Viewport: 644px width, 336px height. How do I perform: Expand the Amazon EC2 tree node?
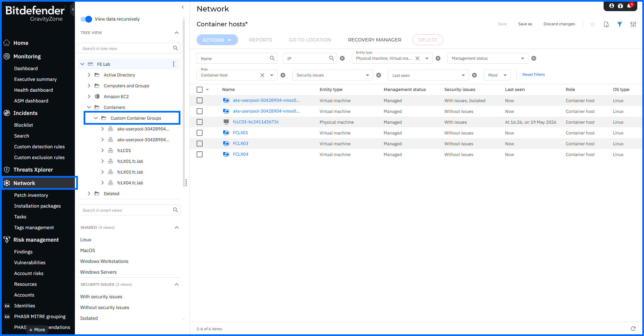pyautogui.click(x=89, y=96)
